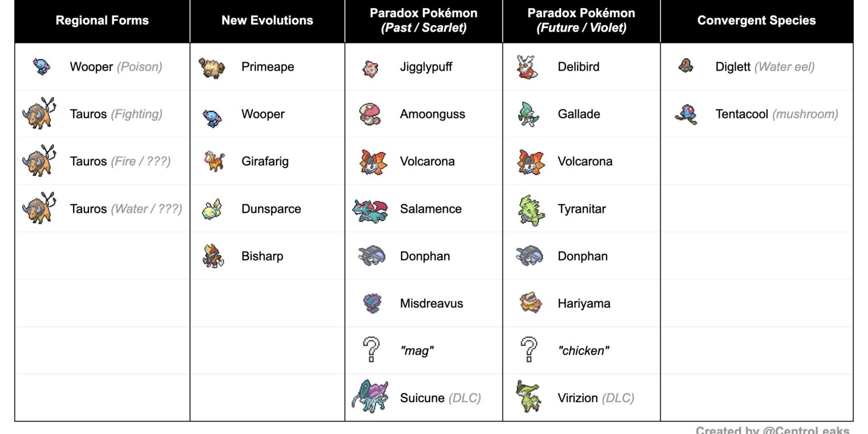The width and height of the screenshot is (868, 434).
Task: Select the Bisharp sprite
Action: pyautogui.click(x=213, y=256)
